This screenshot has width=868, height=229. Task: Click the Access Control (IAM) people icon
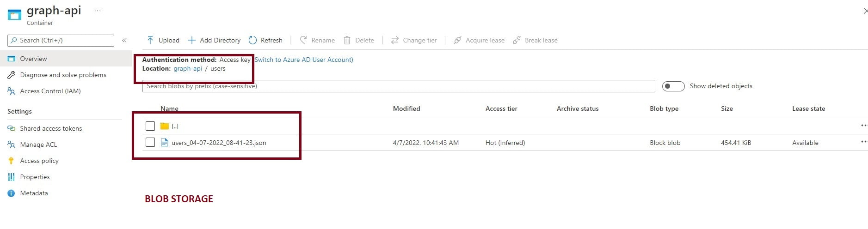tap(12, 91)
